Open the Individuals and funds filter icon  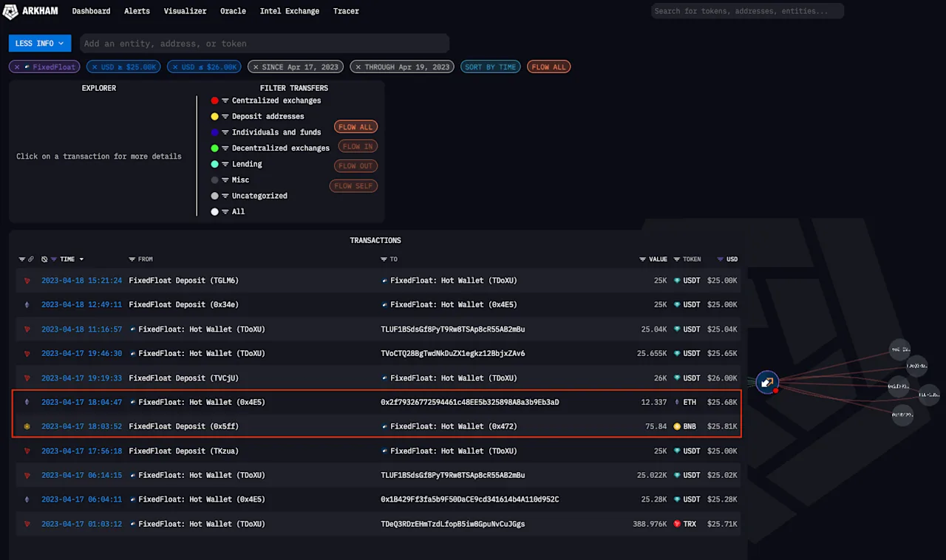(x=225, y=132)
